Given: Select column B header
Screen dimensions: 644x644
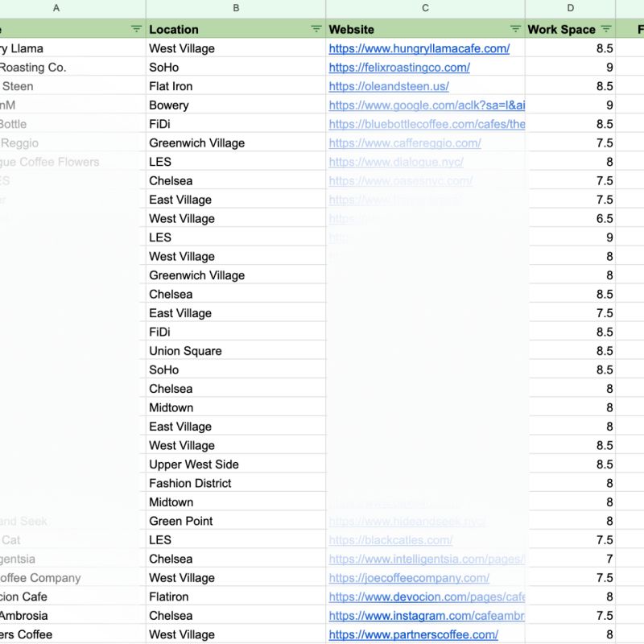Looking at the screenshot, I should tap(236, 8).
